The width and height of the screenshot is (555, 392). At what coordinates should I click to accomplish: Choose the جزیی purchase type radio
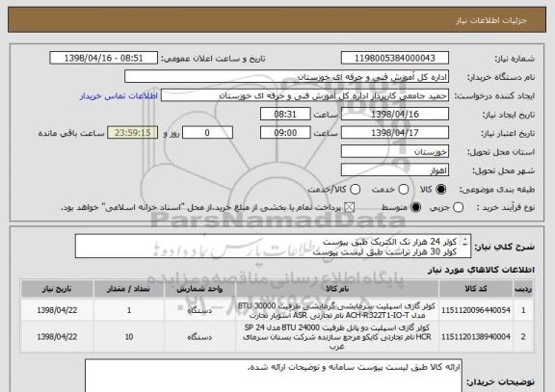(458, 207)
